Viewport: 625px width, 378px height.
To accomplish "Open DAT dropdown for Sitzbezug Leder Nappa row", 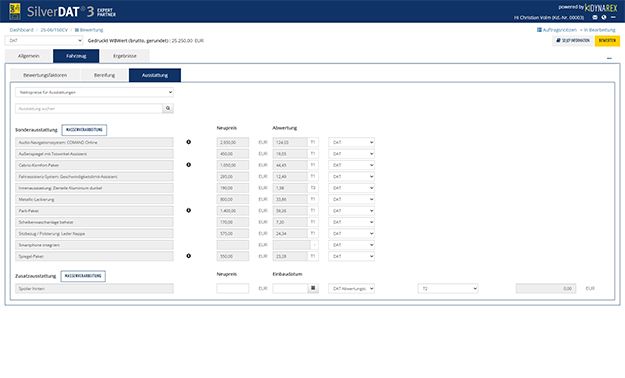I will 352,233.
